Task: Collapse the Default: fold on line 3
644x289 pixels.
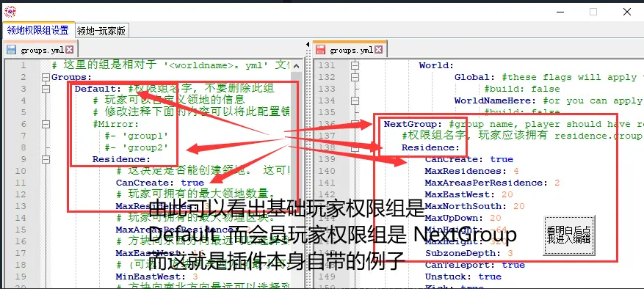Action: click(46, 89)
